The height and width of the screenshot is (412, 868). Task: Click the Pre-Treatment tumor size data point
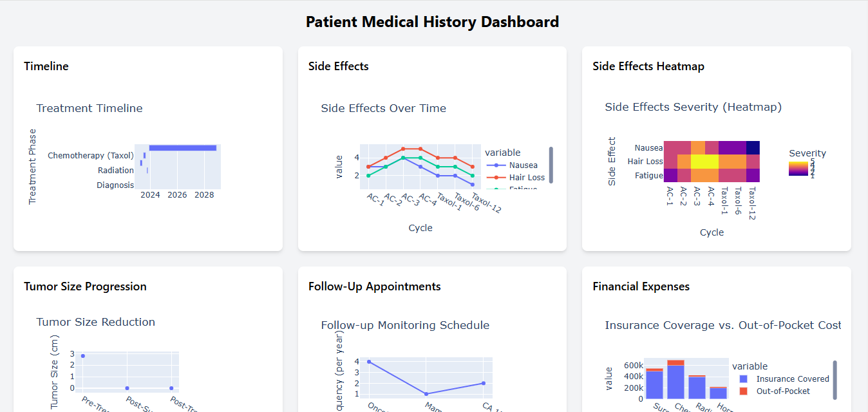point(83,356)
